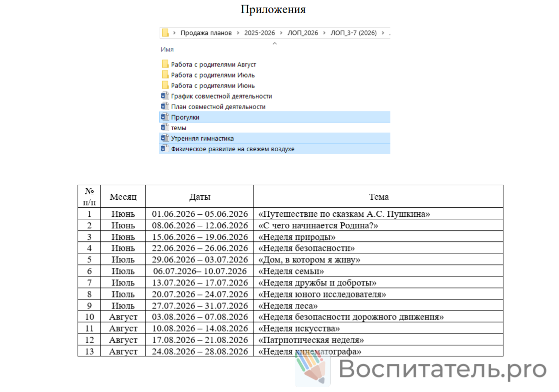This screenshot has width=559, height=392.
Task: Select the Работа с родителями Июль folder icon
Action: point(165,75)
